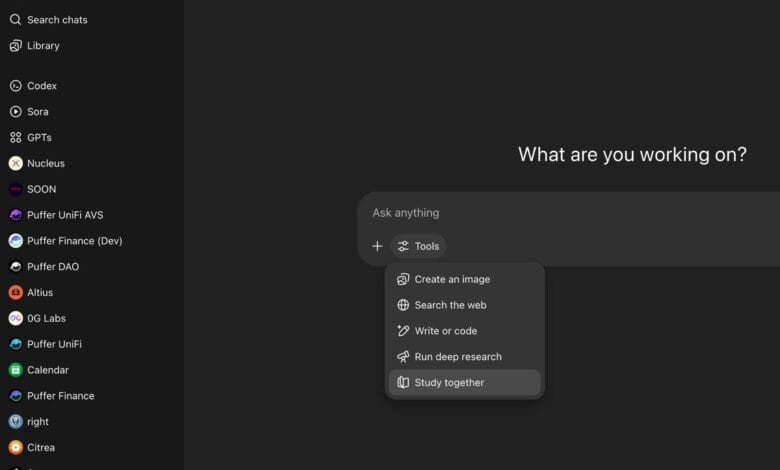Choose 'Create an image' from Tools menu
This screenshot has height=470, width=780.
(x=465, y=280)
